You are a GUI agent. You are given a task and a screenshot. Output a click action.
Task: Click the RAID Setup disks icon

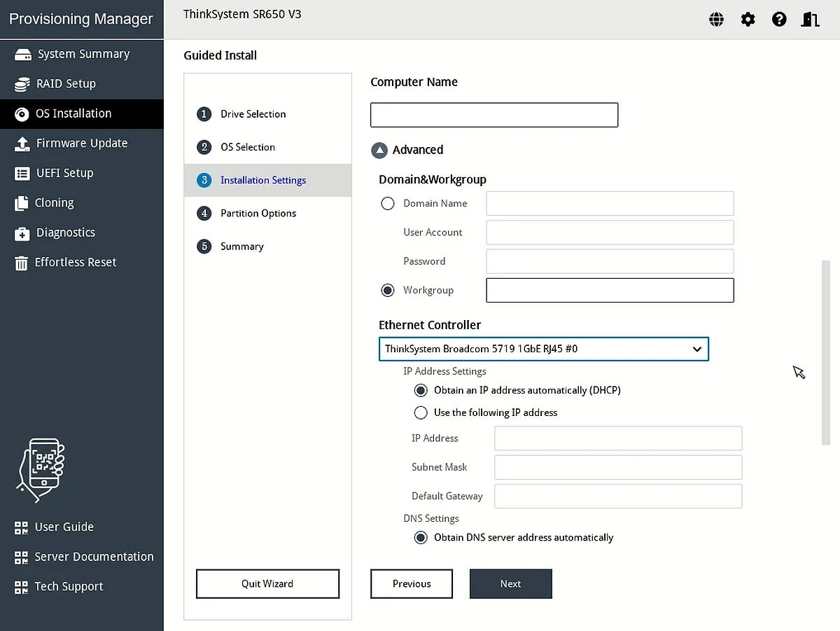[23, 84]
